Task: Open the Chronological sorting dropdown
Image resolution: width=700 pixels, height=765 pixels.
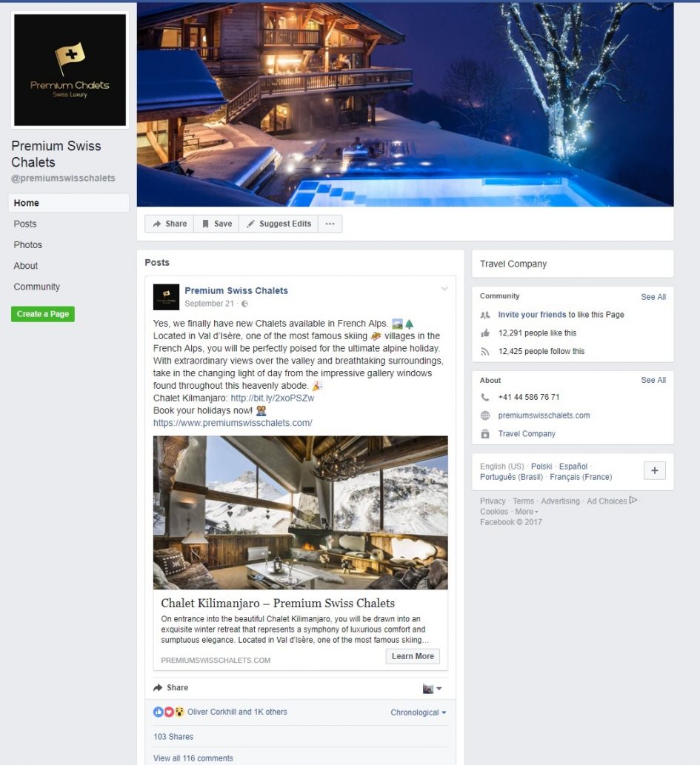Action: click(x=419, y=712)
